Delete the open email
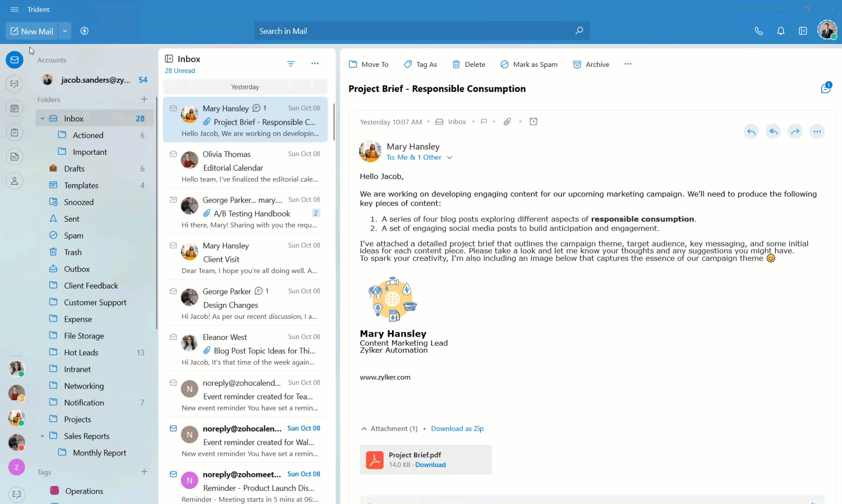The image size is (842, 504). [469, 65]
